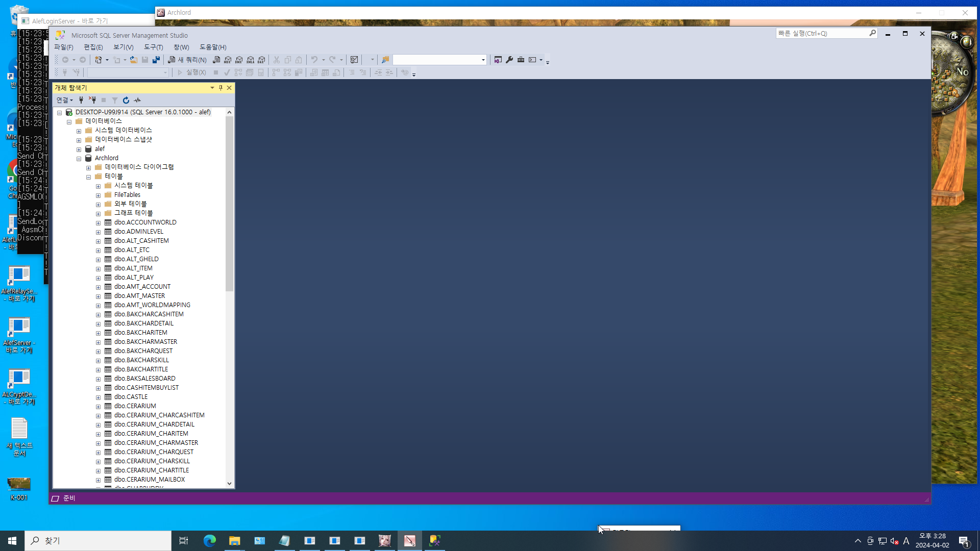
Task: Select the dbo.CERARIUM_MAILBOX table
Action: [150, 480]
